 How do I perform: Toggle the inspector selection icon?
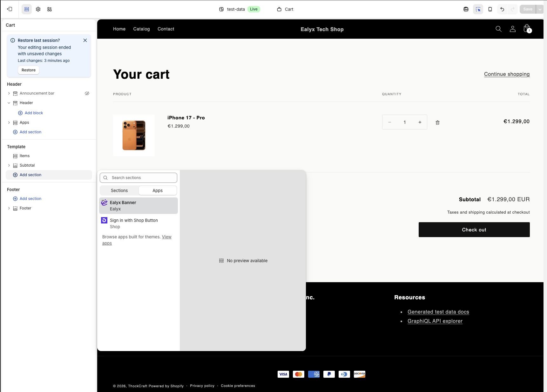click(478, 9)
